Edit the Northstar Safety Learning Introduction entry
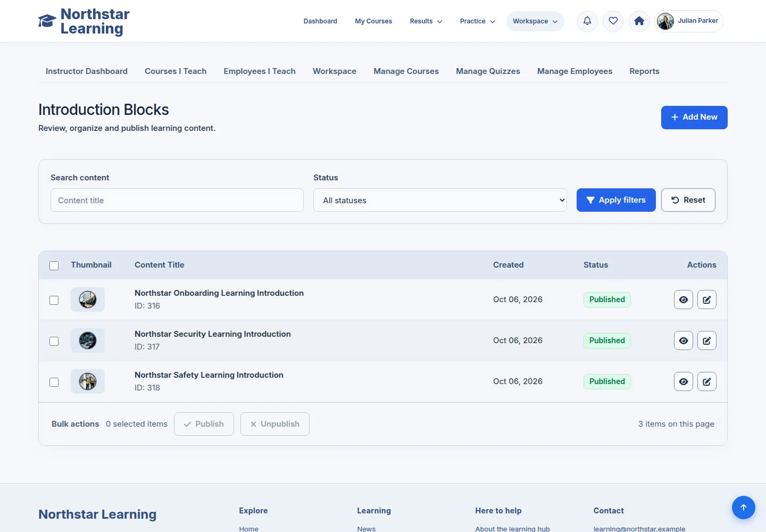Viewport: 766px width, 532px height. pos(707,381)
